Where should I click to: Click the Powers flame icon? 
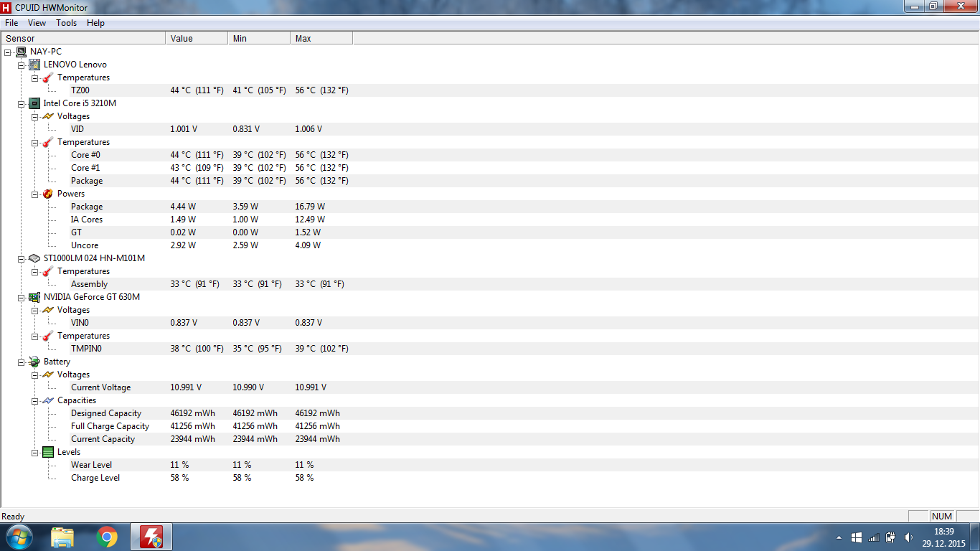(x=48, y=194)
